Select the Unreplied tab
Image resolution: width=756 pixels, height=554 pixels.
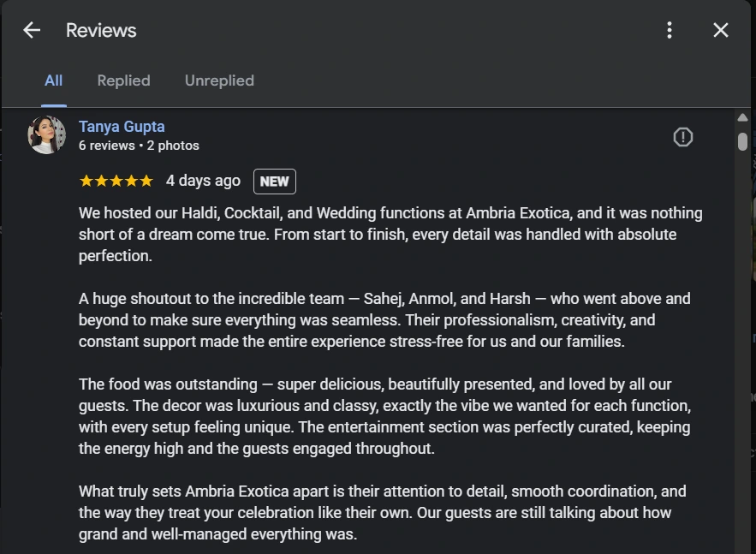click(219, 80)
